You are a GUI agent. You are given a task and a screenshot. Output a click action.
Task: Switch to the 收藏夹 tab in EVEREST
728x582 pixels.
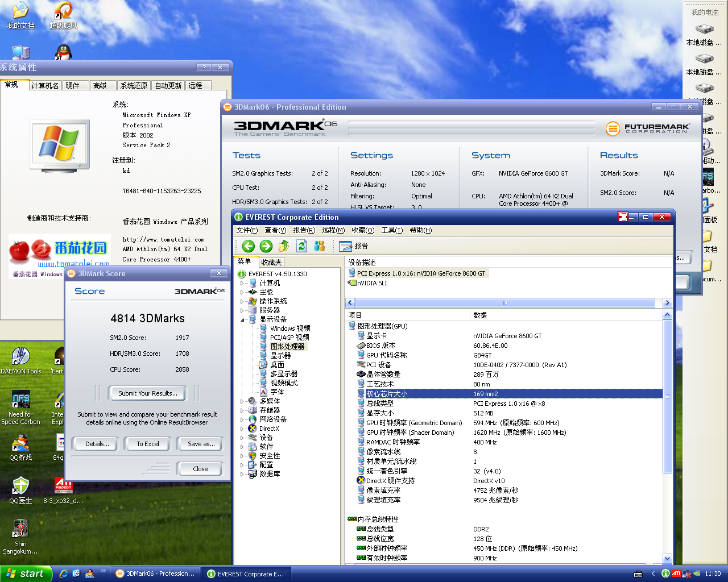tap(271, 262)
